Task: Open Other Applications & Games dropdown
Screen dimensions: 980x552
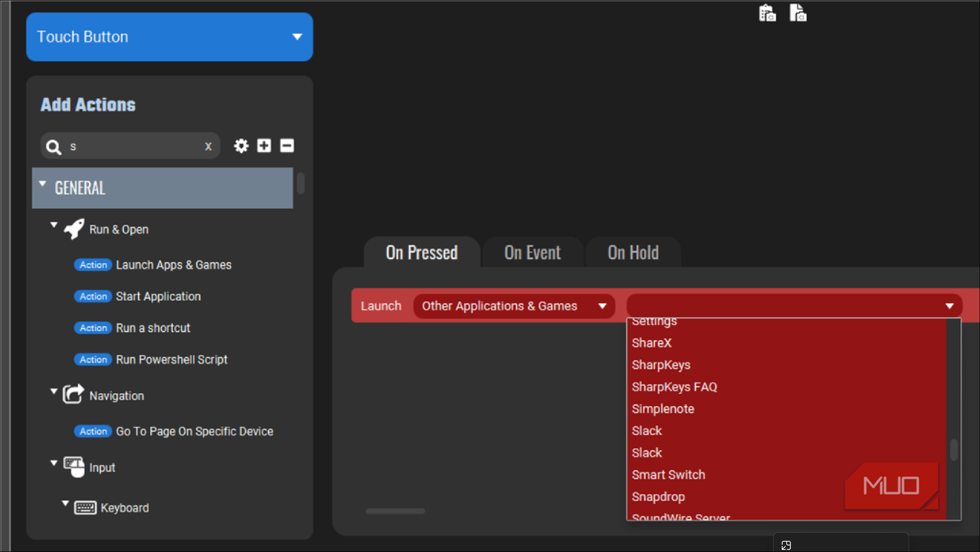Action: coord(514,305)
